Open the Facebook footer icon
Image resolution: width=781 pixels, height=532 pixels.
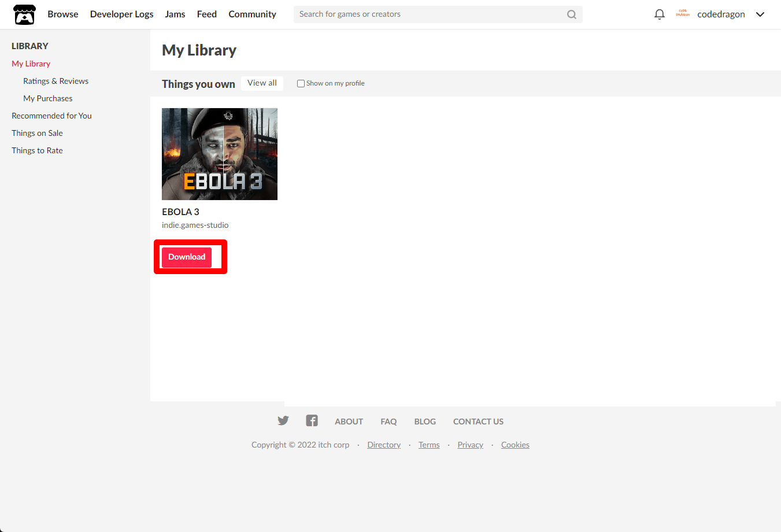[x=312, y=420]
